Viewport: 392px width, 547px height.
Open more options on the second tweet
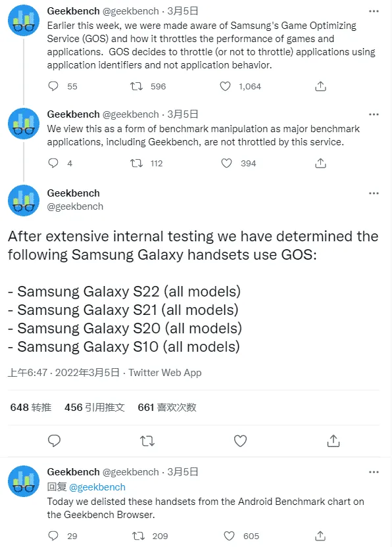point(374,114)
